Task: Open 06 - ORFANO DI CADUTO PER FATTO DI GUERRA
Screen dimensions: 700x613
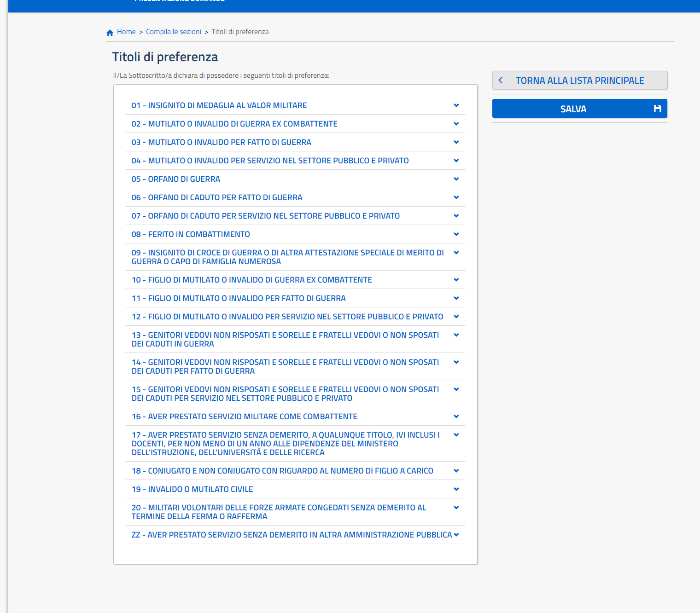Action: [217, 197]
